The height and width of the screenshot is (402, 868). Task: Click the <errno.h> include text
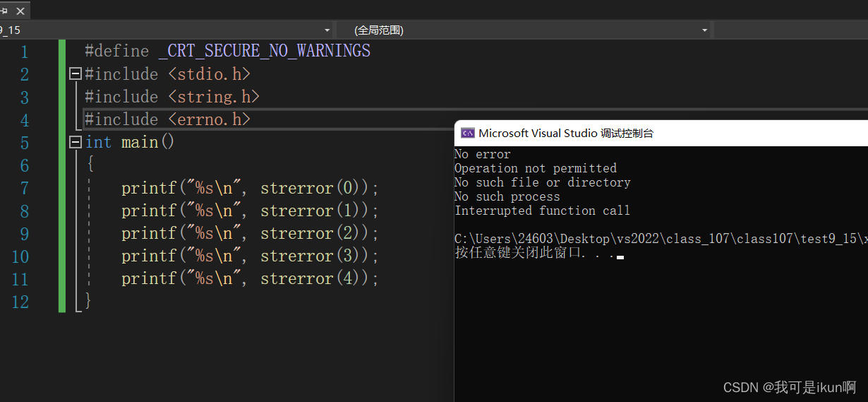click(210, 119)
